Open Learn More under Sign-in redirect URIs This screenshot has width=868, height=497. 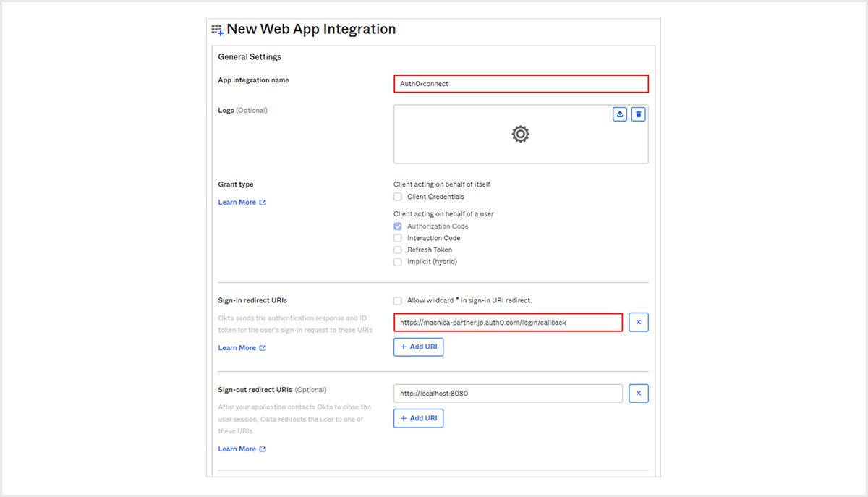click(242, 348)
